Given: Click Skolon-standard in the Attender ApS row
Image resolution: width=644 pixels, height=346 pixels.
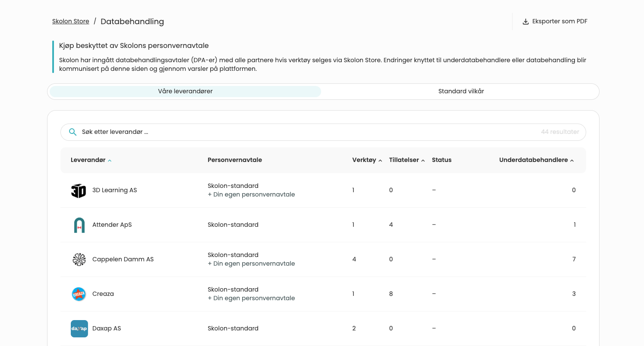Looking at the screenshot, I should [233, 225].
